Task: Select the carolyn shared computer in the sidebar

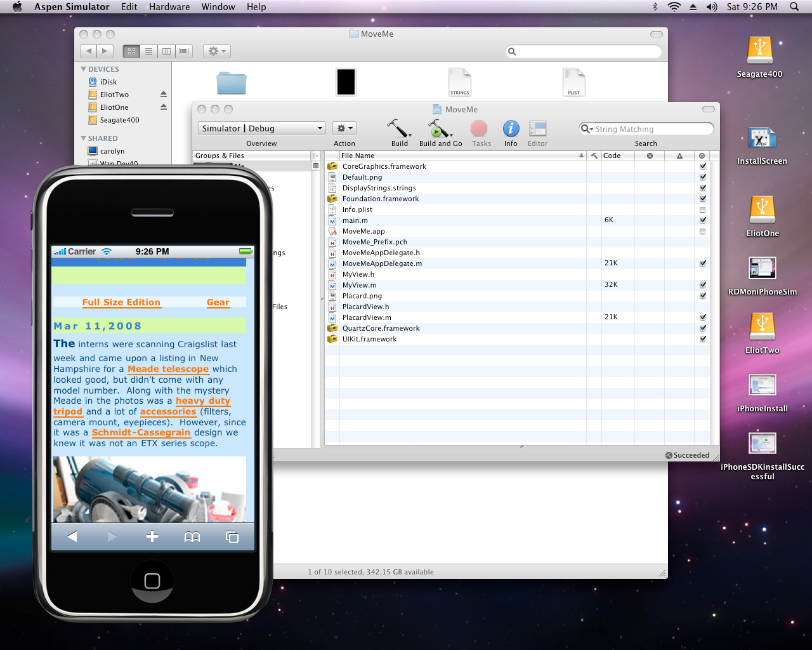Action: click(x=112, y=151)
